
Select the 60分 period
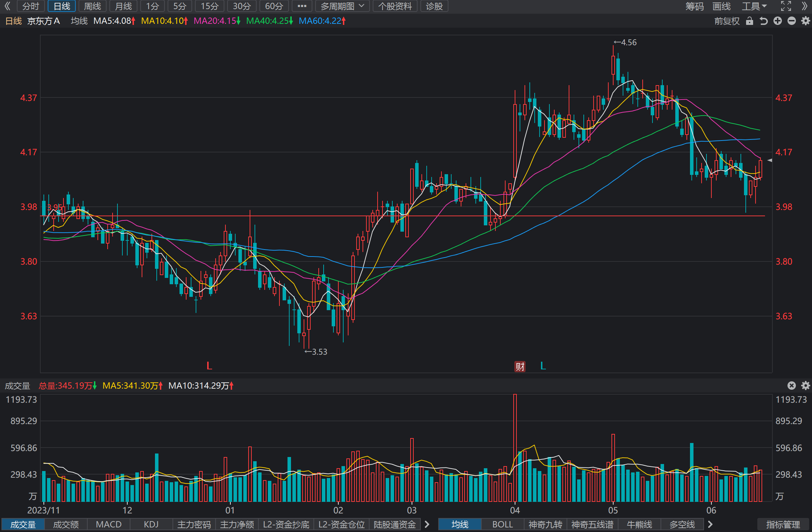274,6
